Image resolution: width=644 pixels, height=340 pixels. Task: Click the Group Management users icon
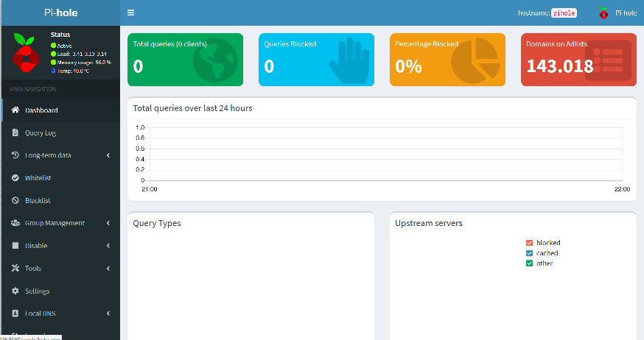(15, 223)
